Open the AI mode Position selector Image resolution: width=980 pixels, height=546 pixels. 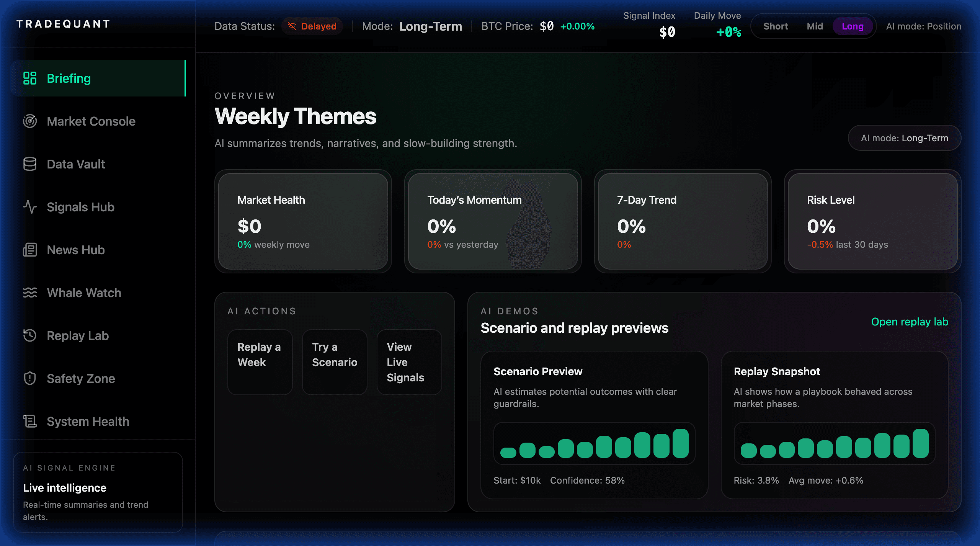[x=924, y=26]
